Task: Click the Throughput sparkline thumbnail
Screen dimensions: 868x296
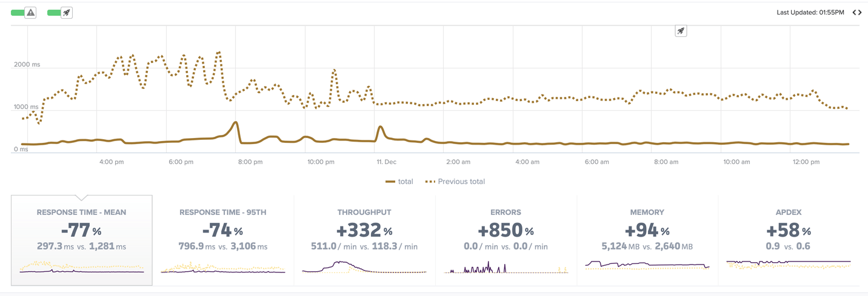Action: pyautogui.click(x=364, y=267)
